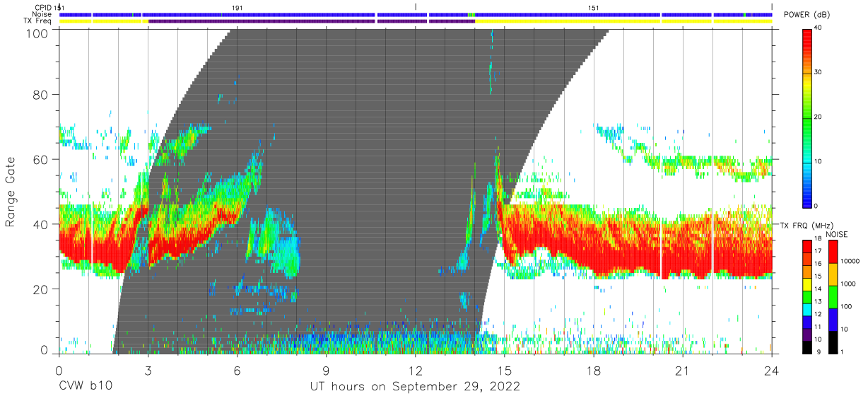
Task: Click the POWER (dB) gradient color bar
Action: pyautogui.click(x=808, y=117)
